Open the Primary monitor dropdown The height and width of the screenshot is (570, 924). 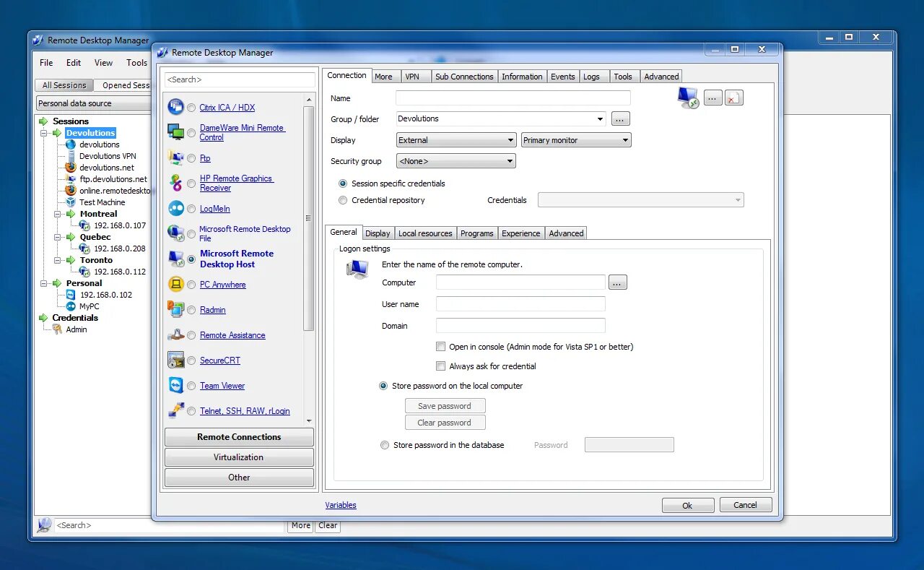tap(576, 140)
